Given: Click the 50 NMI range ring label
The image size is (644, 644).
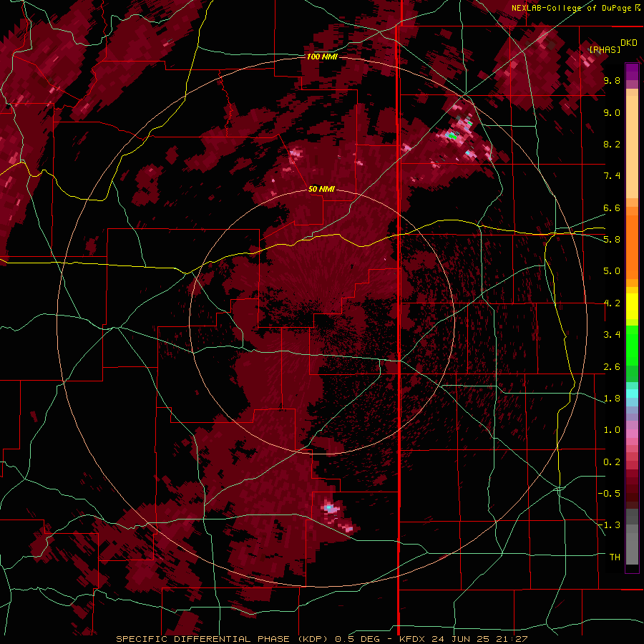Looking at the screenshot, I should [x=321, y=189].
